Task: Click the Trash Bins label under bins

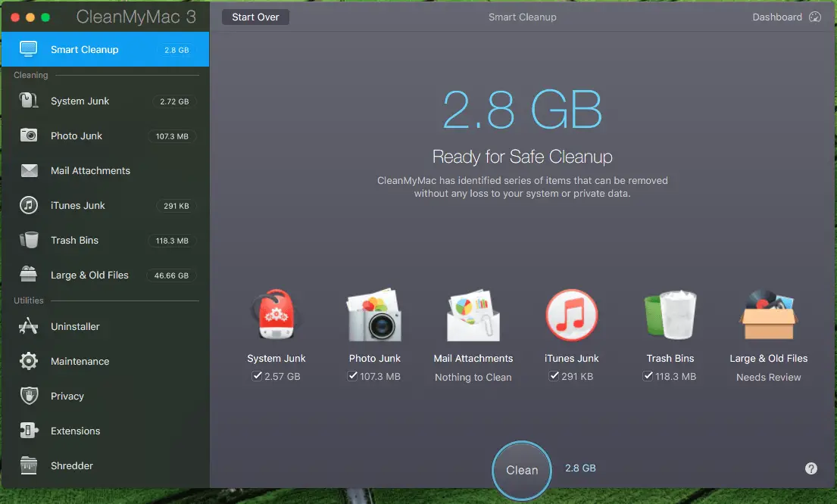Action: coord(670,359)
